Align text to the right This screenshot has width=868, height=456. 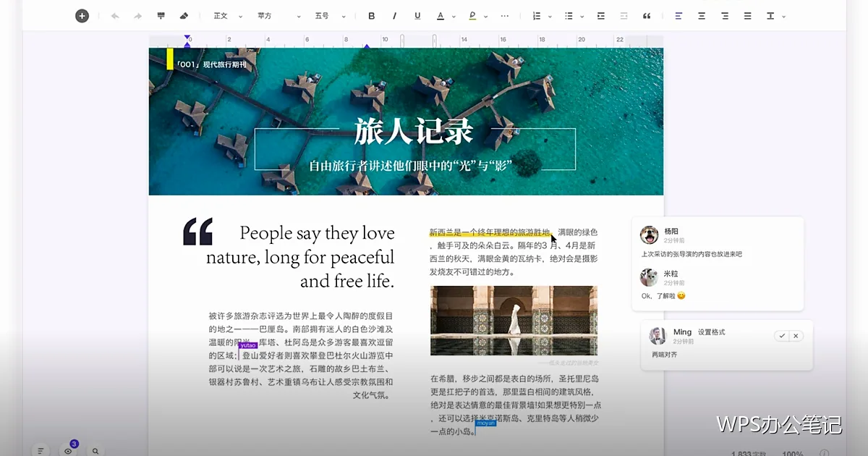[x=725, y=16]
